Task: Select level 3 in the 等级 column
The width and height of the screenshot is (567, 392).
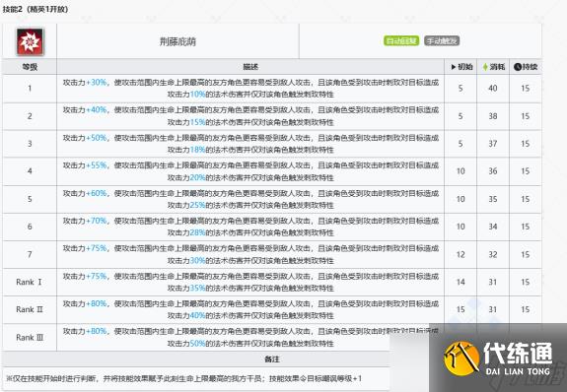Action: tap(30, 144)
